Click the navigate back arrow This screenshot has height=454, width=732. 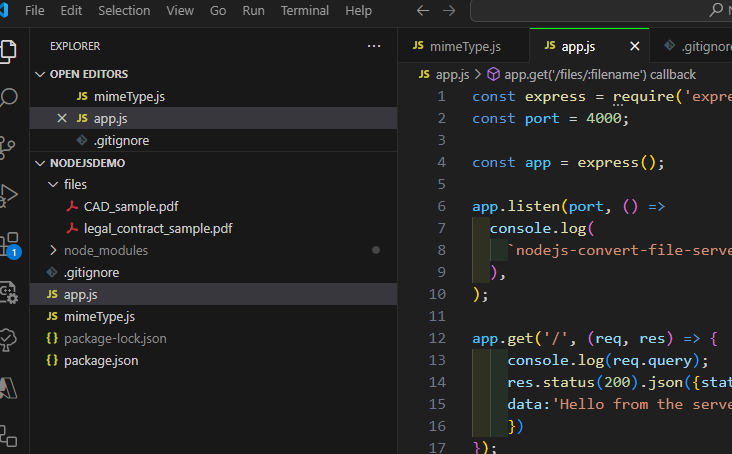tap(422, 11)
